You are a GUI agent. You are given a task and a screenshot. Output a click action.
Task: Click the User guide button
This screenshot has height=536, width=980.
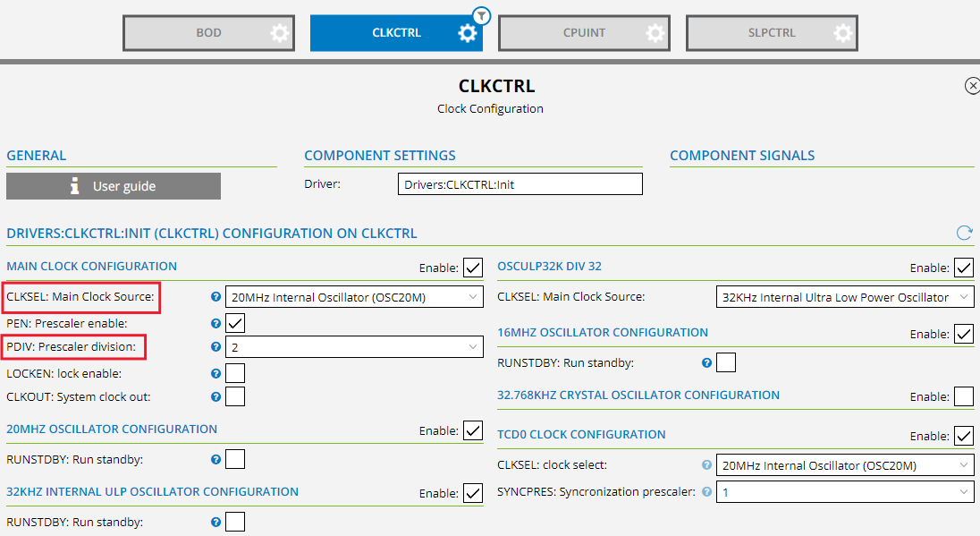113,186
